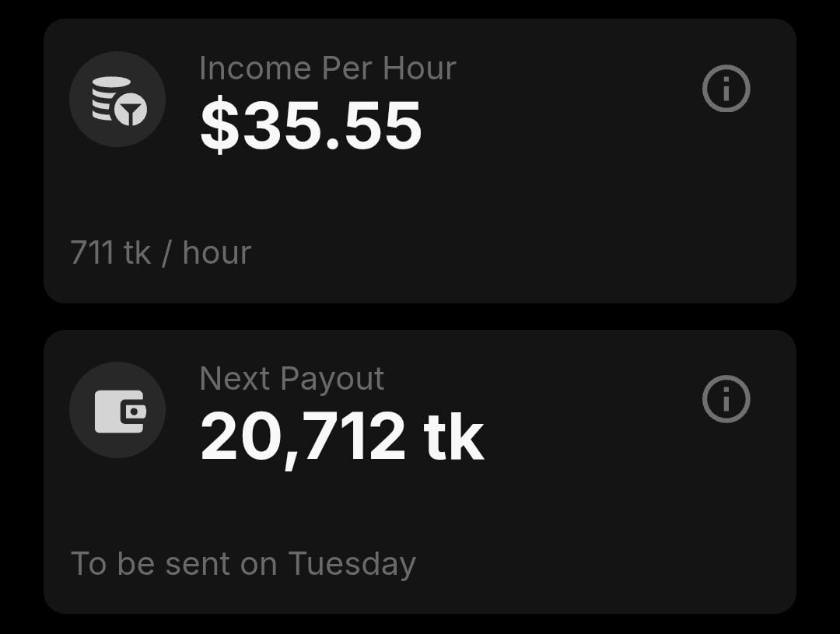Click the coins icon beside Income Per Hour
Viewport: 840px width, 634px height.
[x=117, y=99]
